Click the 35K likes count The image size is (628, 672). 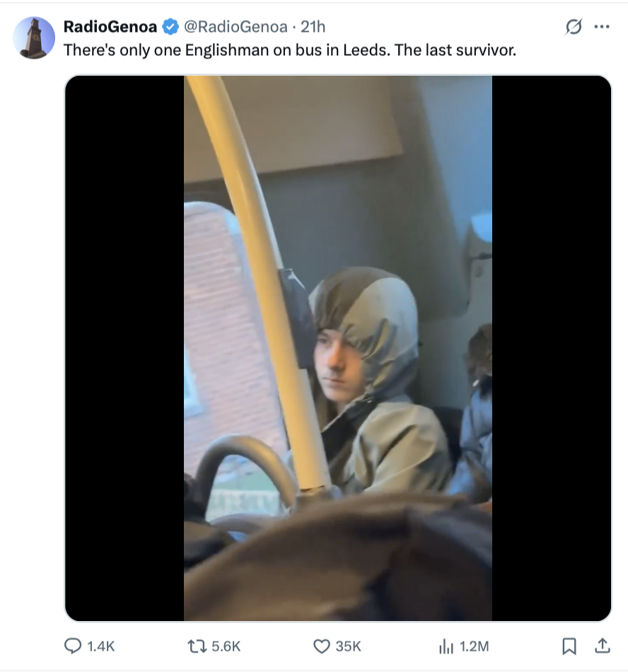(348, 647)
